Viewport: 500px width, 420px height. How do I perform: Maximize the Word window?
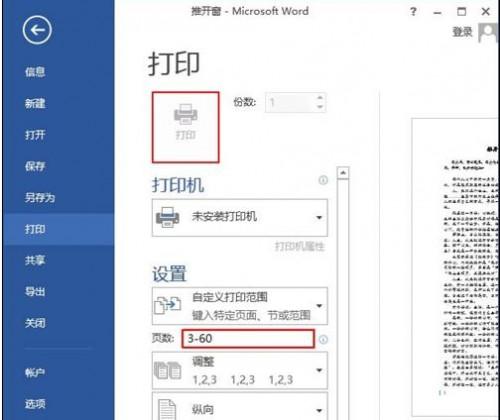coord(461,12)
